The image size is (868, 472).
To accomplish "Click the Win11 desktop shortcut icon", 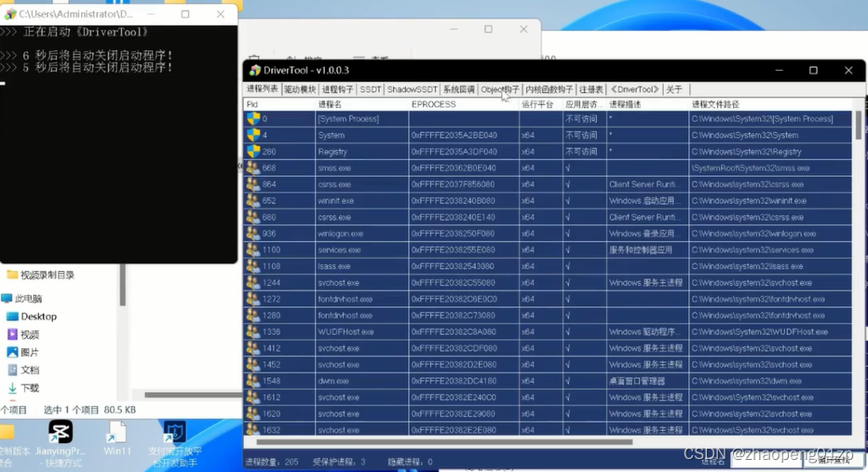I will (x=117, y=432).
